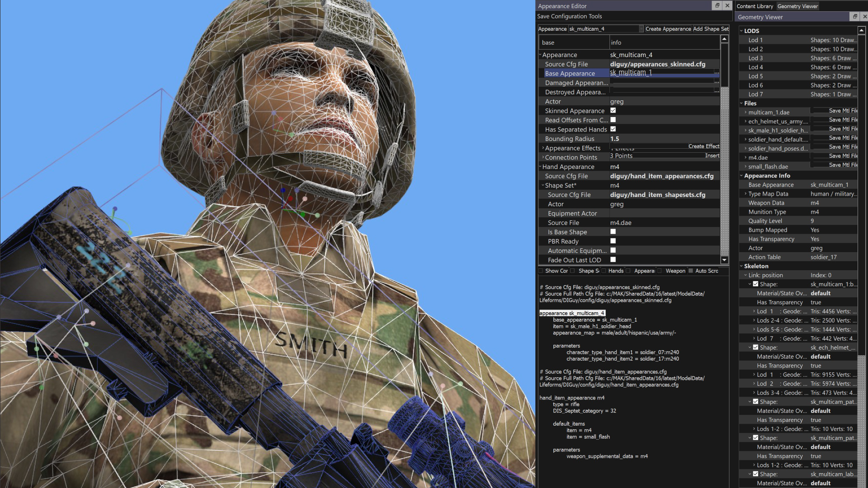Undock the Appearance Editor panel
This screenshot has width=868, height=488.
click(x=717, y=5)
